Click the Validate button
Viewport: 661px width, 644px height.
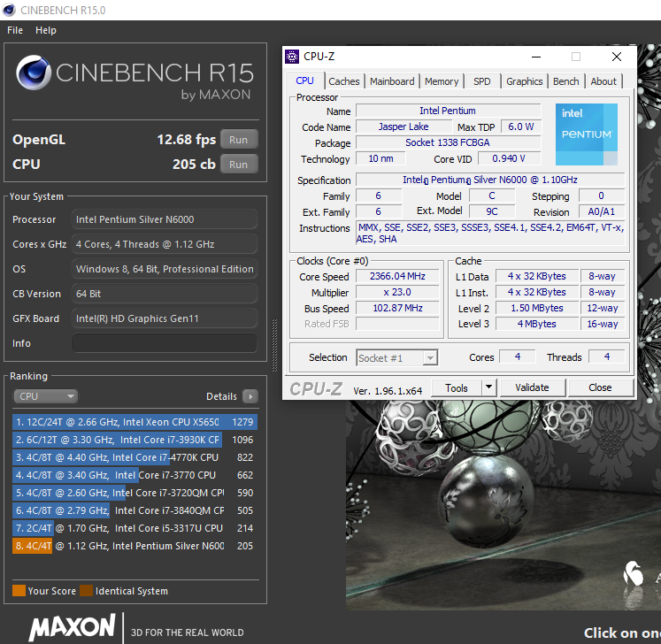coord(533,387)
